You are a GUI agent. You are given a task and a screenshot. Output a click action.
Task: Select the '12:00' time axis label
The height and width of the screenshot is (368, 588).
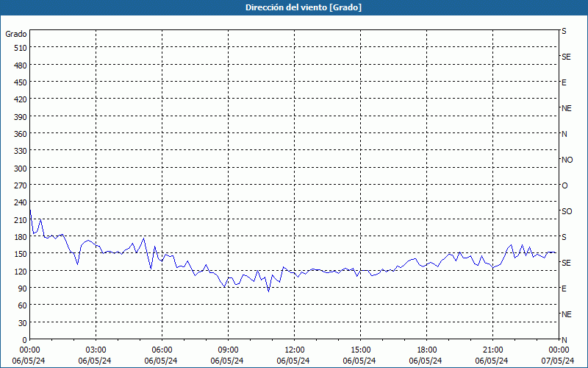[295, 350]
